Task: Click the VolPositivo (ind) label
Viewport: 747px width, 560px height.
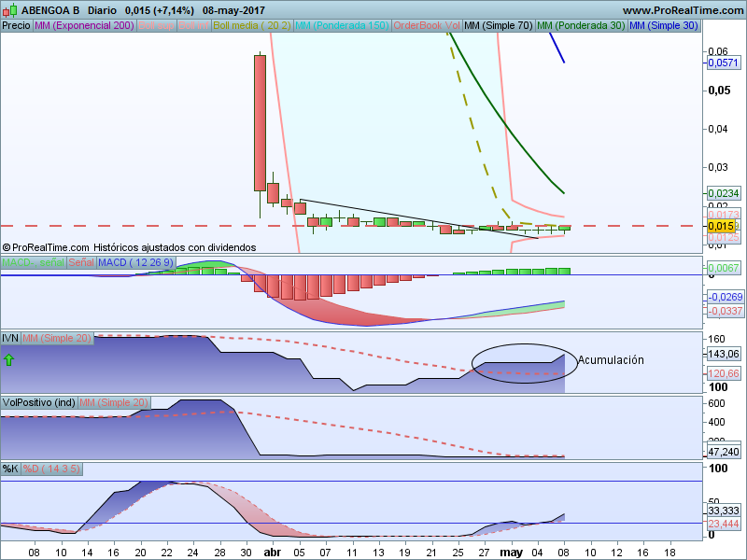Action: tap(38, 402)
